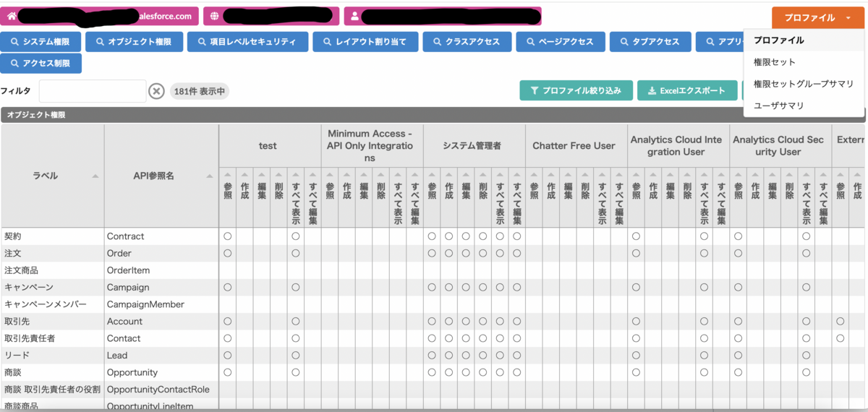Click the 取引先責任者 label cell
Viewport: 868px width, 412px height.
(52, 338)
